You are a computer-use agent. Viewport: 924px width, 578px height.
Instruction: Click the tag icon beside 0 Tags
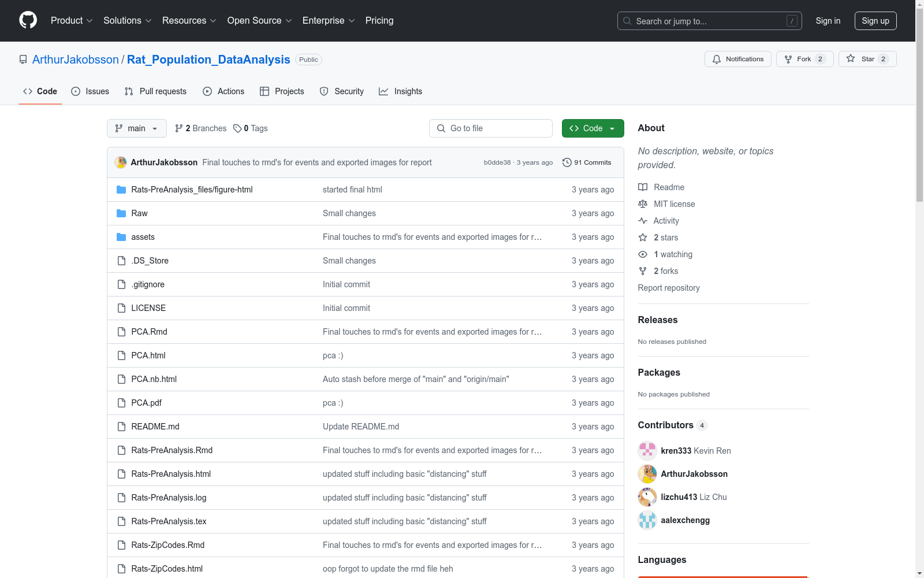point(237,128)
